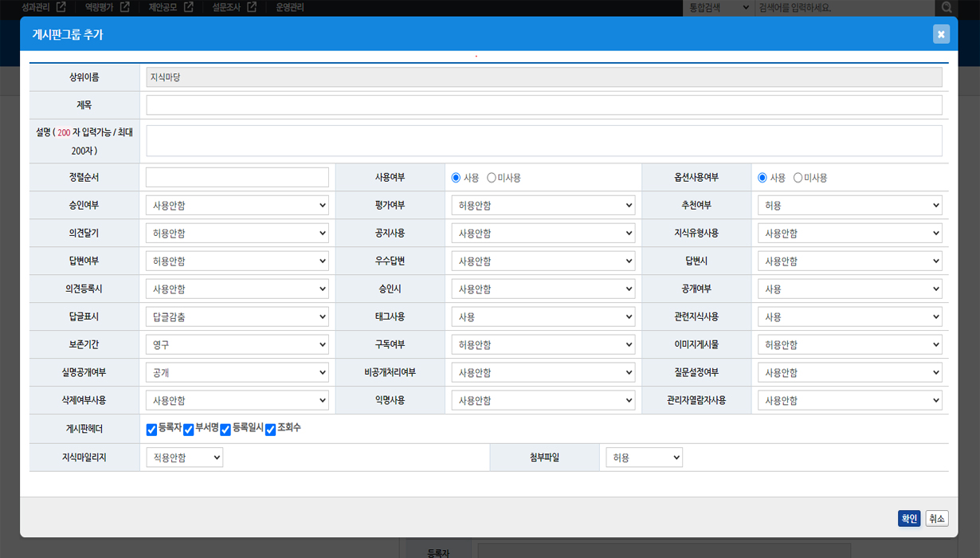
Task: Open the 첨부파일 dropdown
Action: point(644,458)
